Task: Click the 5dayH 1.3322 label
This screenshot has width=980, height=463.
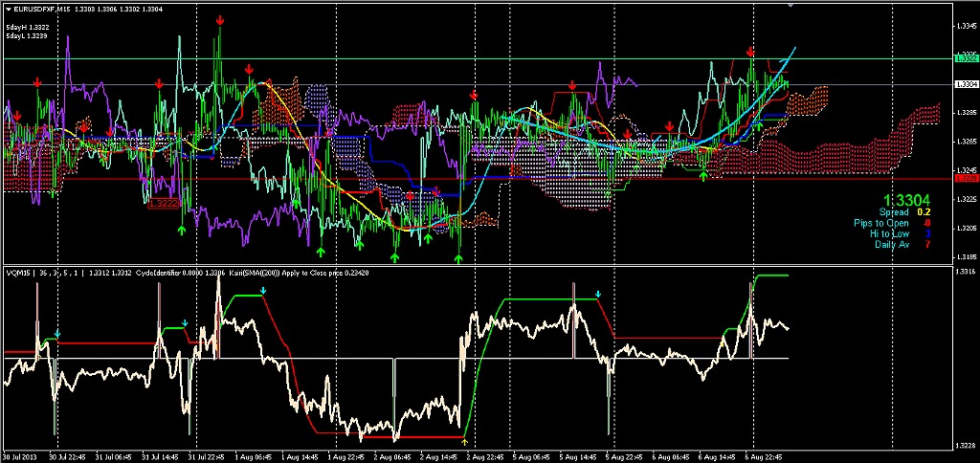Action: [27, 27]
